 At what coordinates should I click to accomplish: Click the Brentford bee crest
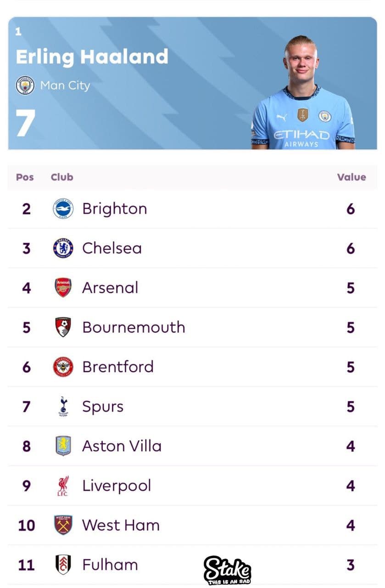[63, 367]
